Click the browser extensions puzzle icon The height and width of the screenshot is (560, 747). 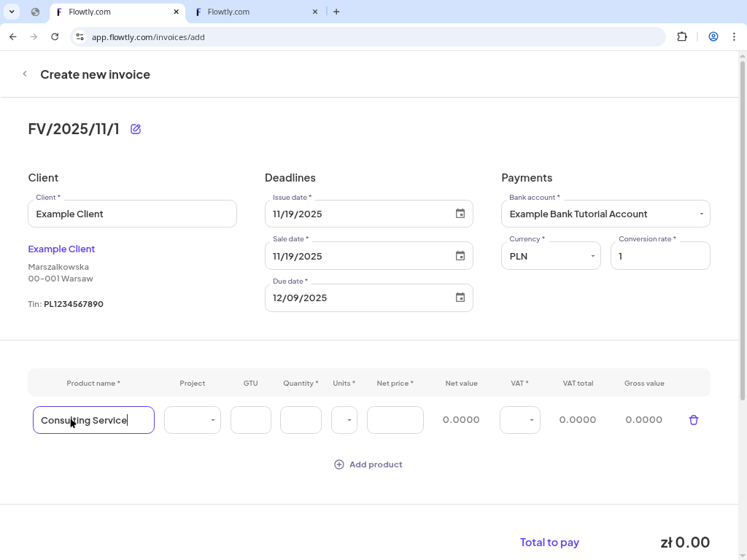[x=681, y=36]
